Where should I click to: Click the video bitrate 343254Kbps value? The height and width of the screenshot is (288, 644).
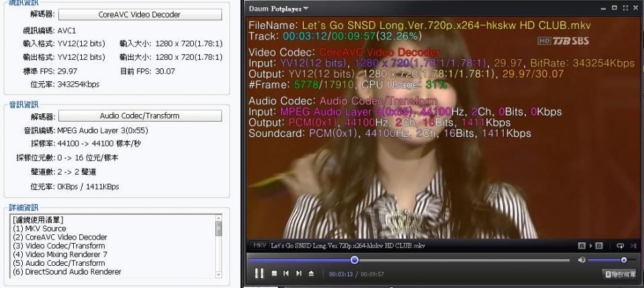(78, 84)
